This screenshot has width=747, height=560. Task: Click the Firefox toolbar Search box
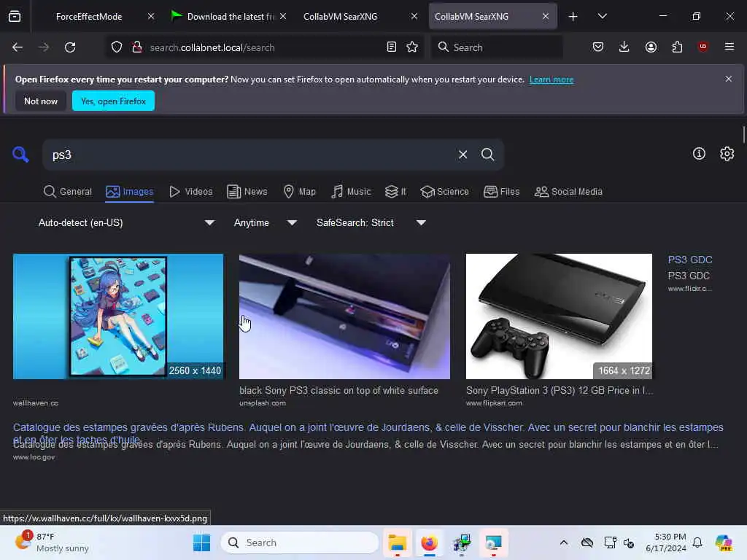497,47
